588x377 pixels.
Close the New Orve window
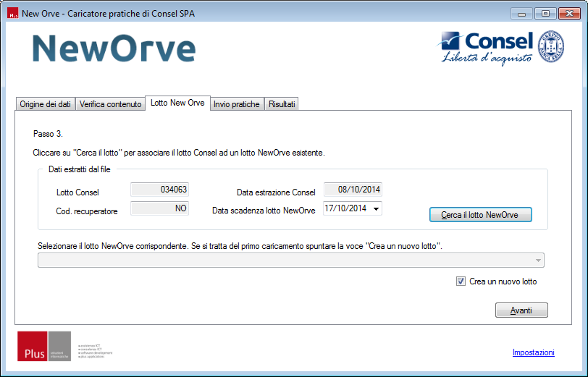pos(569,14)
